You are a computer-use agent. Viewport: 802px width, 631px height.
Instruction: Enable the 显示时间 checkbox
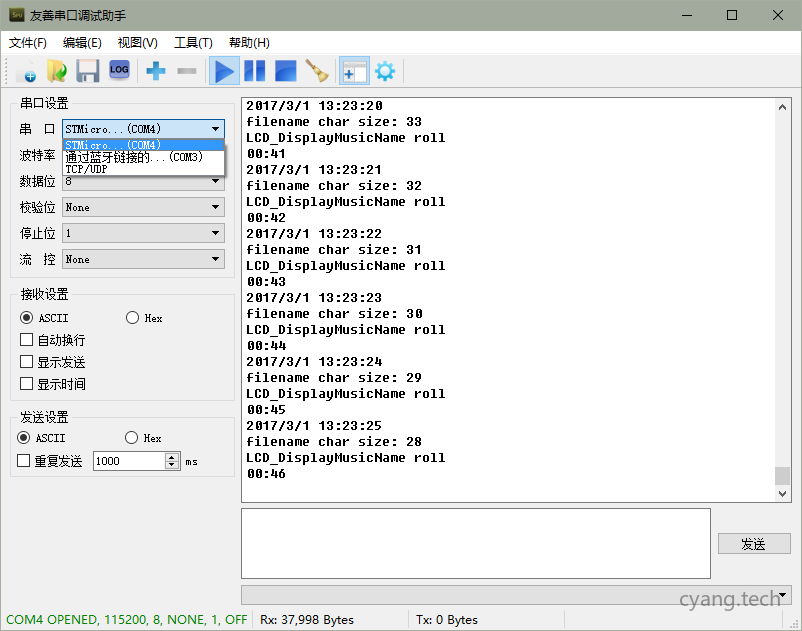[x=27, y=384]
